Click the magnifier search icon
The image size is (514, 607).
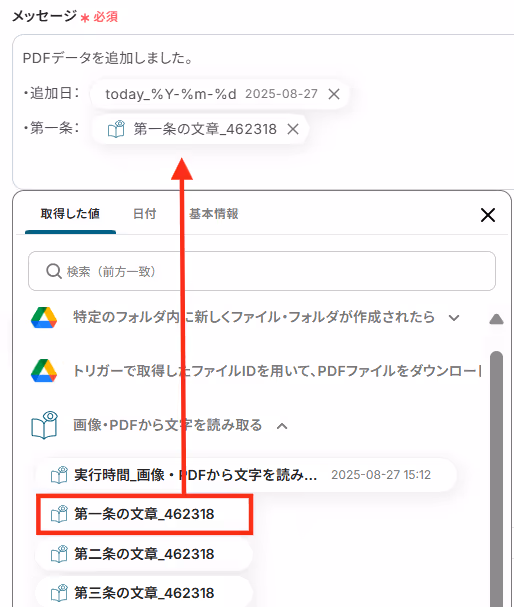click(53, 271)
